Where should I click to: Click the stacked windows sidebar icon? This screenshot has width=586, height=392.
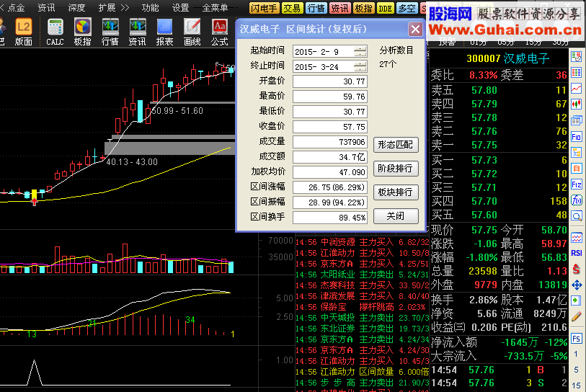(x=577, y=121)
